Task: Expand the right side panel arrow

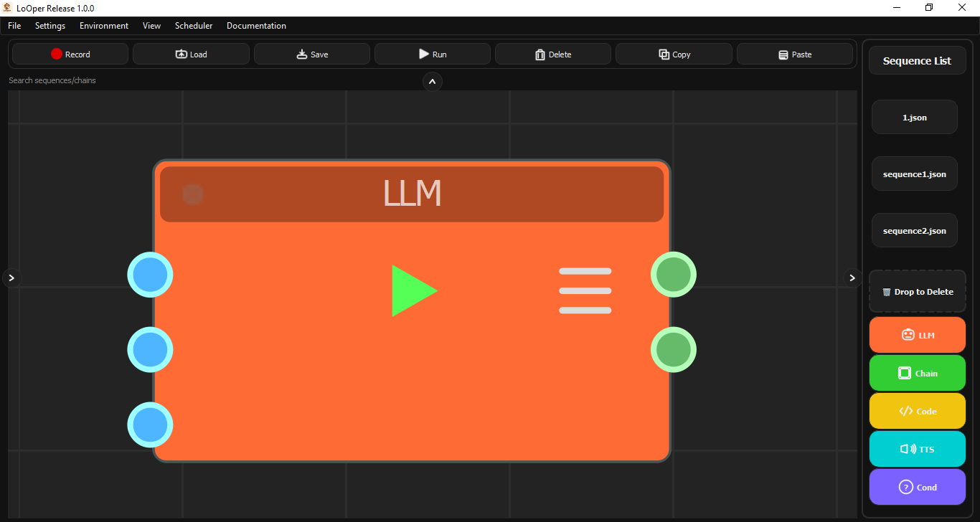Action: coord(852,277)
